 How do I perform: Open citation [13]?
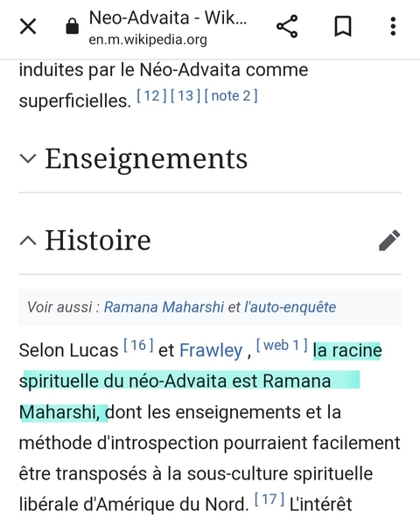185,96
